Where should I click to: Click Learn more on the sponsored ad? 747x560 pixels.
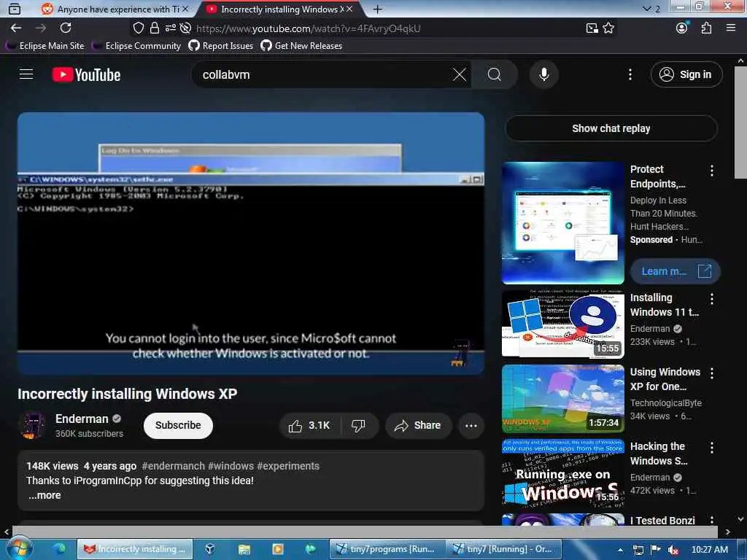675,271
